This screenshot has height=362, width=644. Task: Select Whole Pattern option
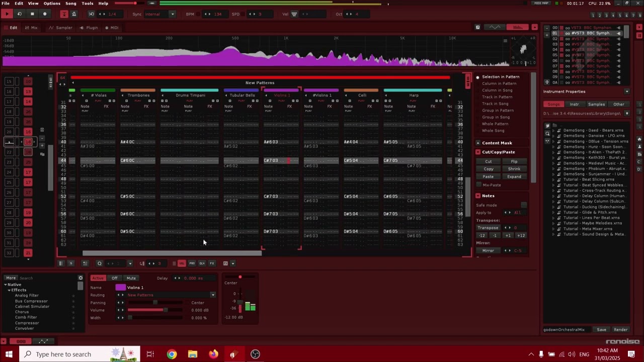click(x=495, y=124)
